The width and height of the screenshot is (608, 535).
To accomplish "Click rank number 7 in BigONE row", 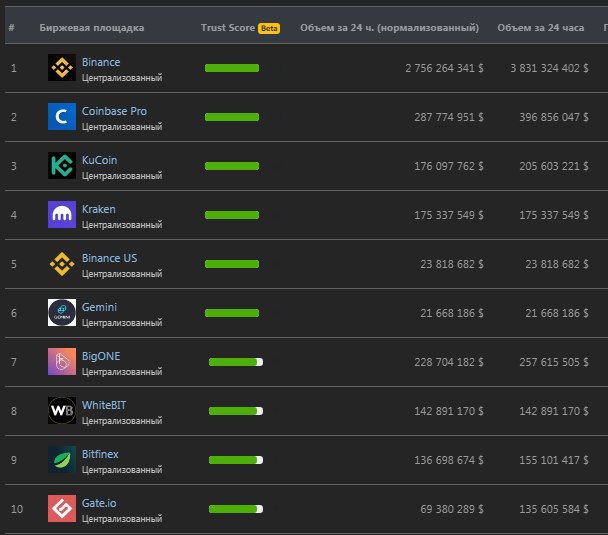I will tap(14, 362).
